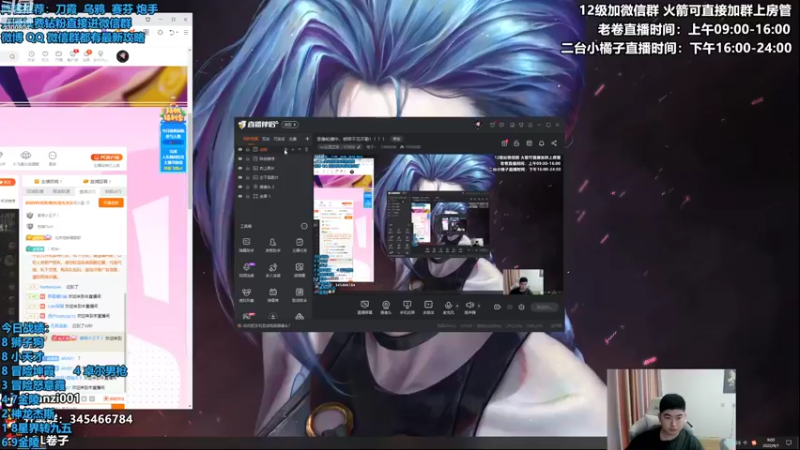Toggle eye icon of fourth source row
Image resolution: width=800 pixels, height=450 pixels.
tap(240, 178)
